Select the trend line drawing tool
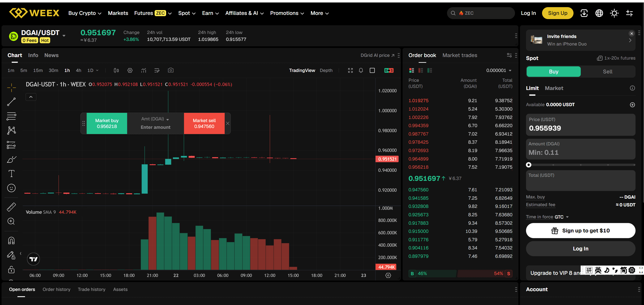 [11, 102]
